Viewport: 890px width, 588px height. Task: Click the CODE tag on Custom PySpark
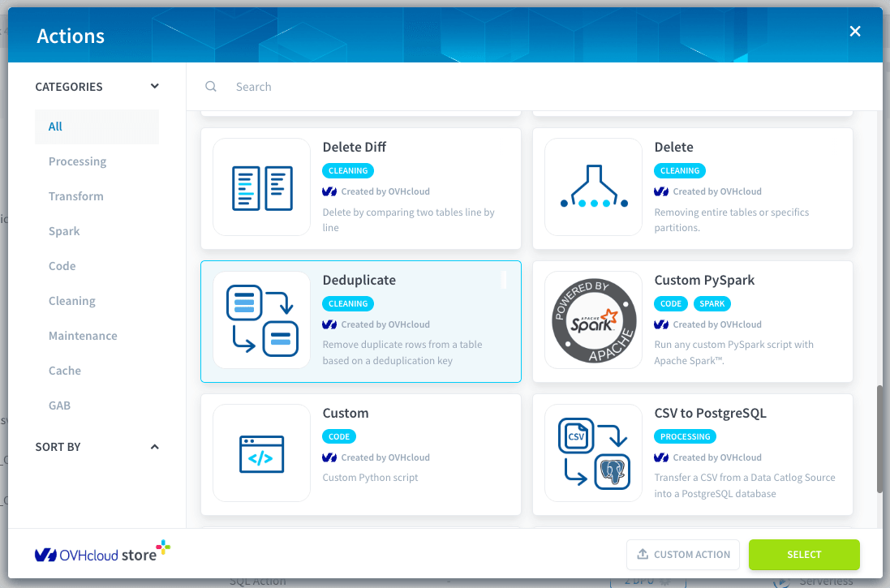(x=670, y=303)
